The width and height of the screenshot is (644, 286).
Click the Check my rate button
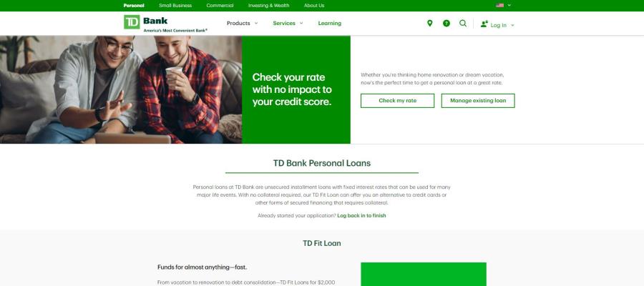tap(398, 101)
